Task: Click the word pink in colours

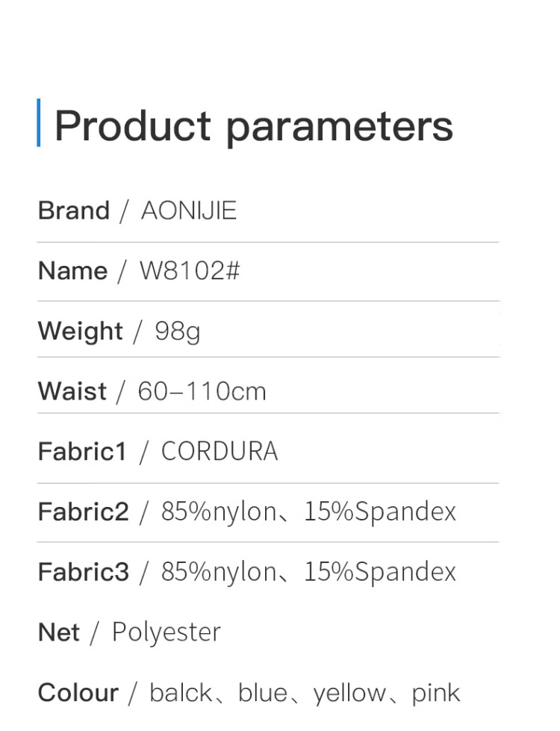Action: tap(435, 694)
